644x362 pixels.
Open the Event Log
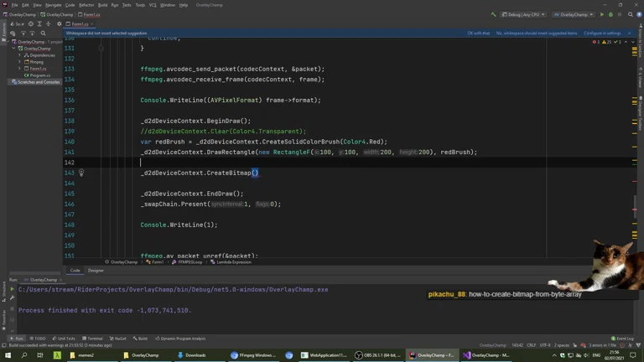pyautogui.click(x=622, y=339)
